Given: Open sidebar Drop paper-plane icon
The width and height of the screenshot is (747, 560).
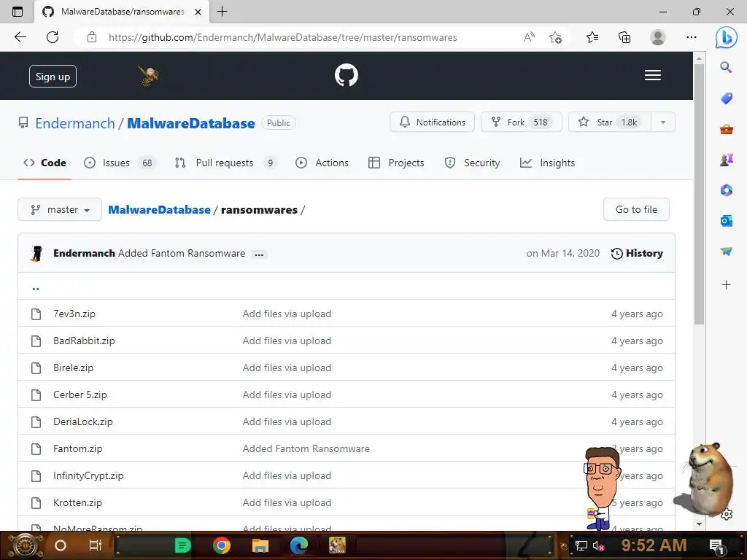Looking at the screenshot, I should (x=726, y=251).
